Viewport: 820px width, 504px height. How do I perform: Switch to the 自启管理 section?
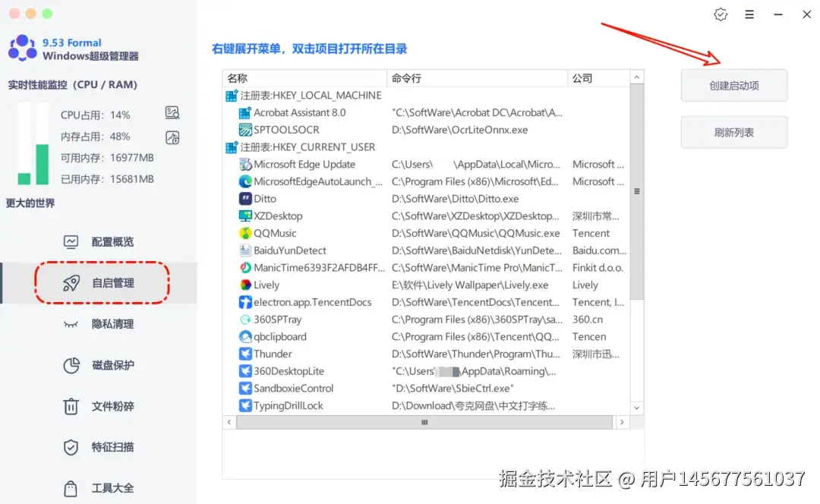point(98,283)
